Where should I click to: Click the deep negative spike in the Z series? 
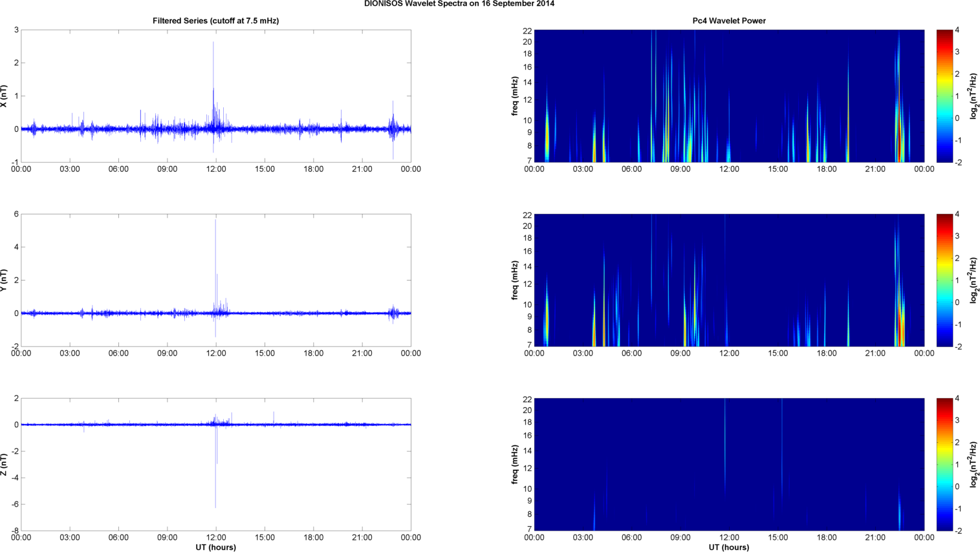click(x=215, y=465)
